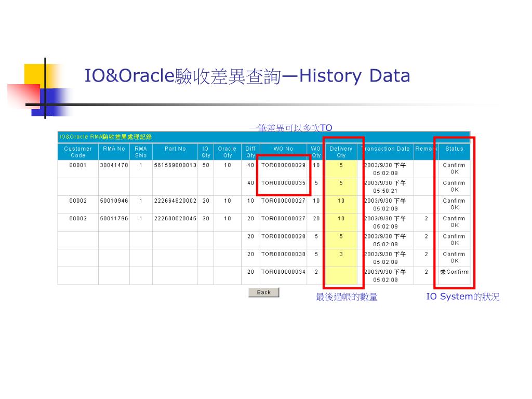Click the Back button below the table
This screenshot has width=532, height=399.
[263, 292]
